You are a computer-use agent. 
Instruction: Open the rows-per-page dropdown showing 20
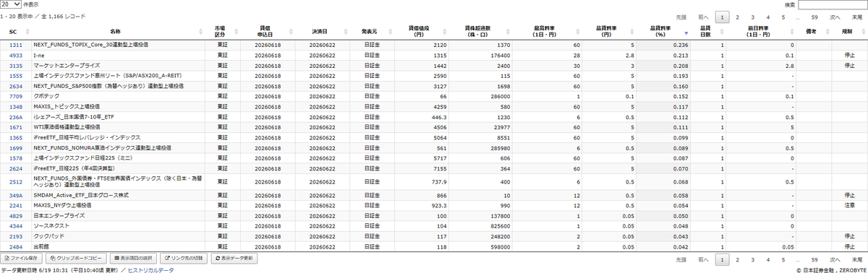point(11,4)
